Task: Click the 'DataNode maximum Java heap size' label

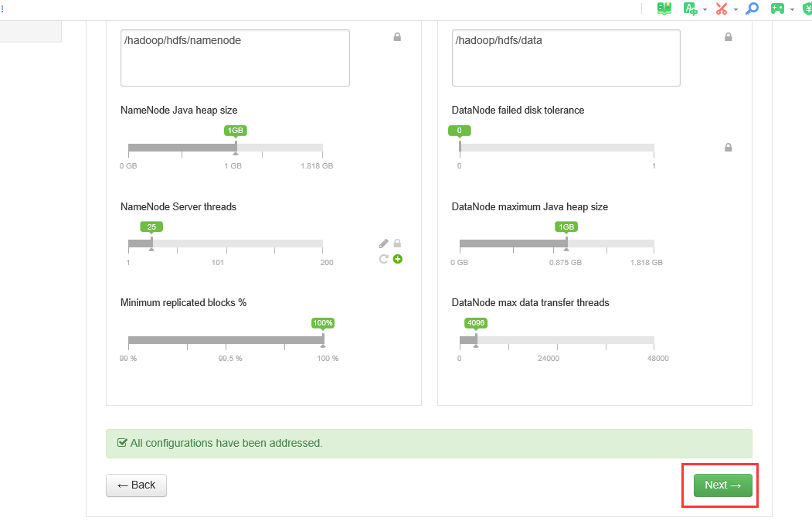Action: pyautogui.click(x=530, y=206)
